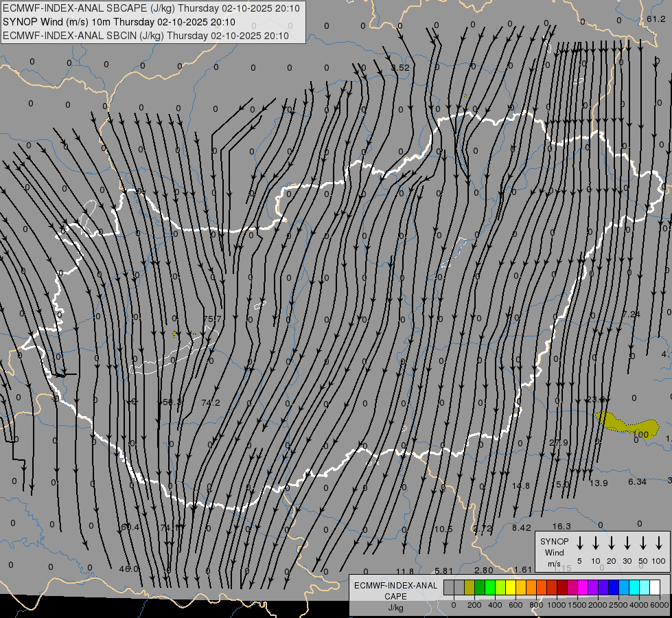This screenshot has height=618, width=672.
Task: Select the ECMWF-INDEX-ANAL SBCAPE layer title
Action: [x=152, y=9]
